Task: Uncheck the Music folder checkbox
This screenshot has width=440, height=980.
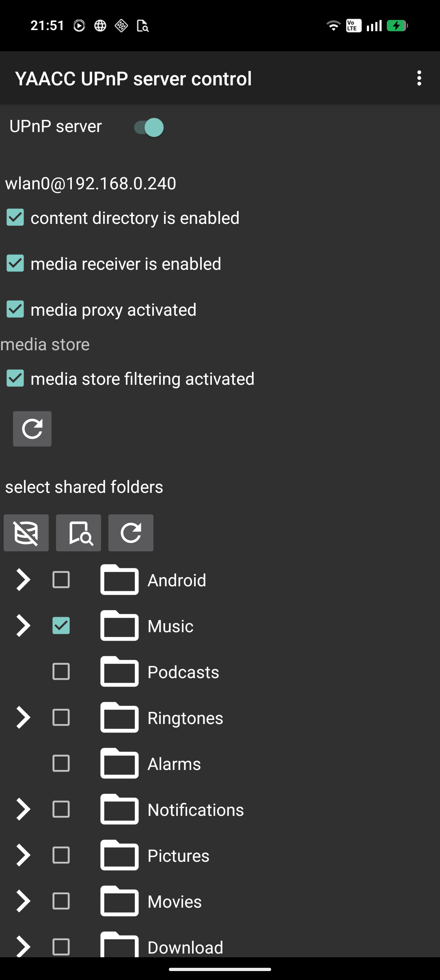Action: 61,626
